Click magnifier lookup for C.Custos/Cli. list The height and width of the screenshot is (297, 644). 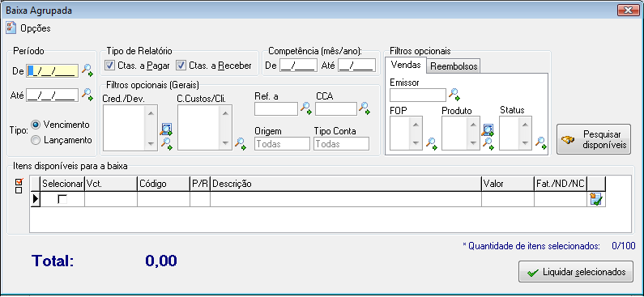point(241,143)
